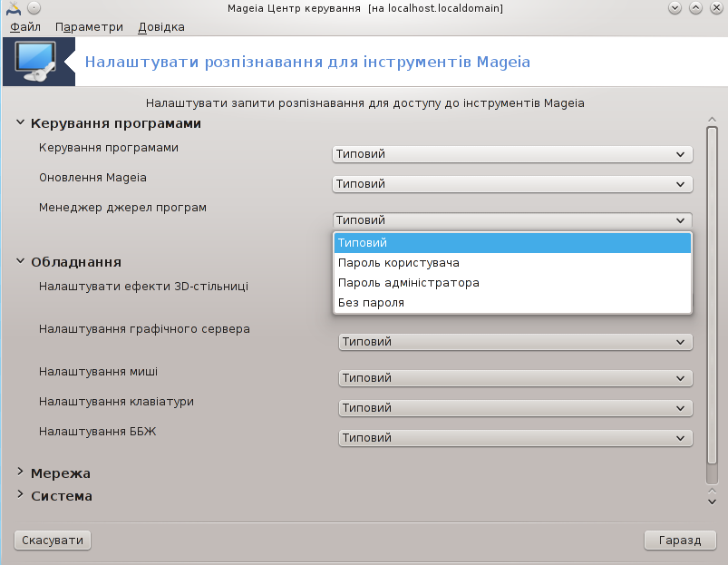Image resolution: width=728 pixels, height=565 pixels.
Task: Close the Mageia Control Center window
Action: (x=716, y=8)
